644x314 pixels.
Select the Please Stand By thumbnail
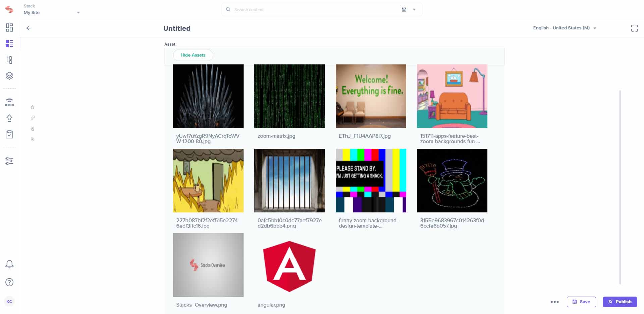click(371, 181)
